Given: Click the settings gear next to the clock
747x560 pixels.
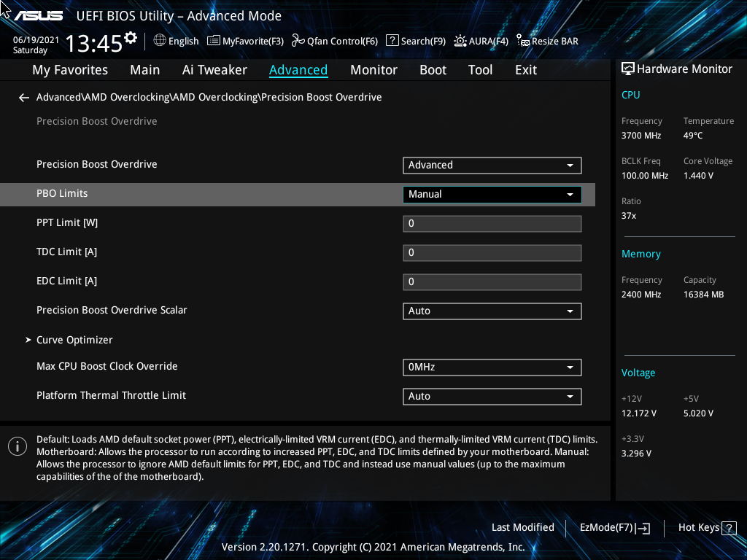Looking at the screenshot, I should [x=131, y=37].
